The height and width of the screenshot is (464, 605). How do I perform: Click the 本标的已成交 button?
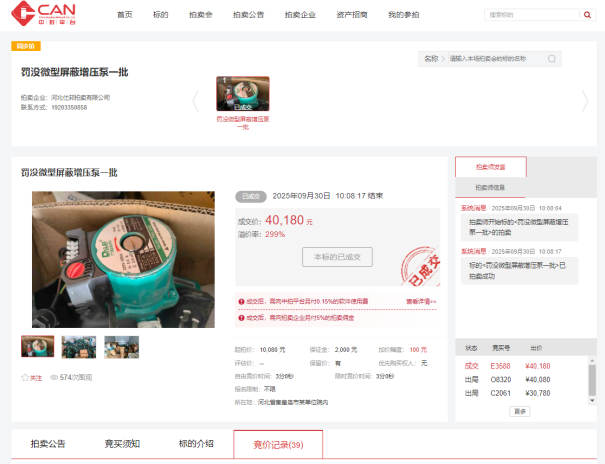click(x=337, y=257)
